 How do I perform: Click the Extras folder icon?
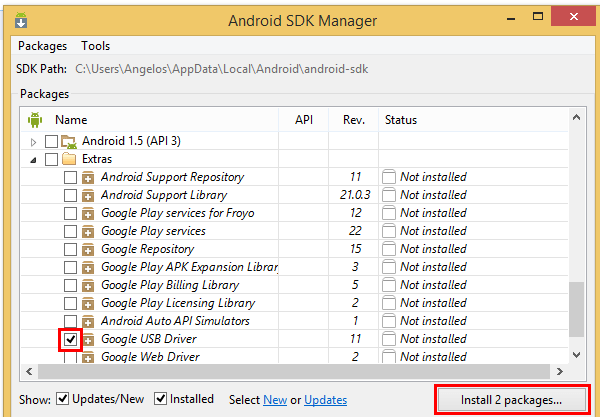69,159
